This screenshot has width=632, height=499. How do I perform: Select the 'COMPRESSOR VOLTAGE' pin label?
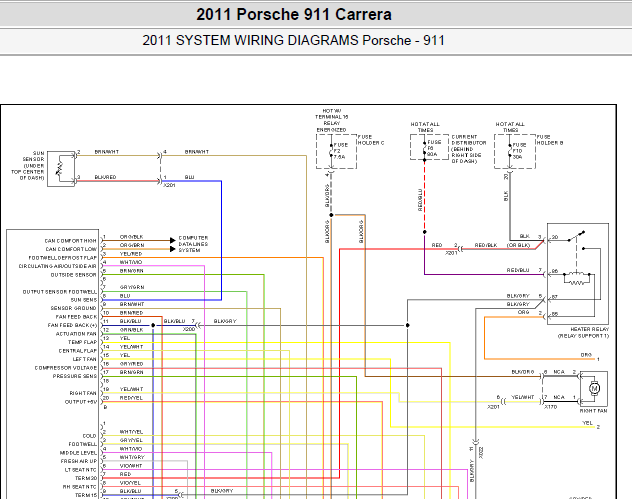[x=66, y=368]
